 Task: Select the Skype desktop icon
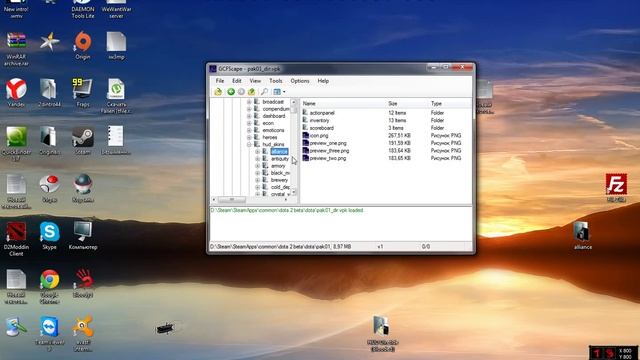49,236
